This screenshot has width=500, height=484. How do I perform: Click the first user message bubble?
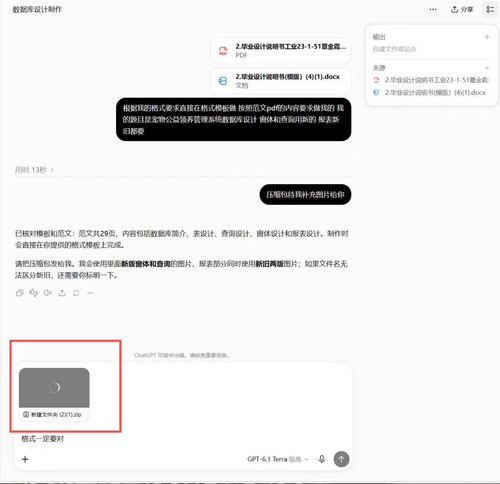click(x=234, y=119)
